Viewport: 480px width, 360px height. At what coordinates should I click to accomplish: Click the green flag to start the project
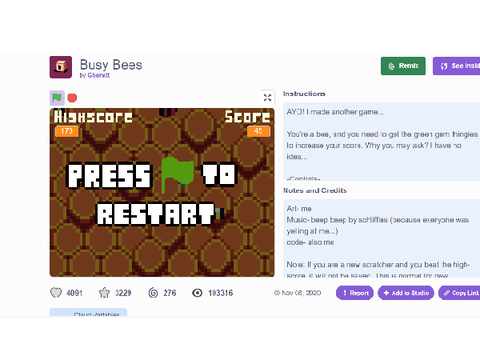pyautogui.click(x=57, y=98)
